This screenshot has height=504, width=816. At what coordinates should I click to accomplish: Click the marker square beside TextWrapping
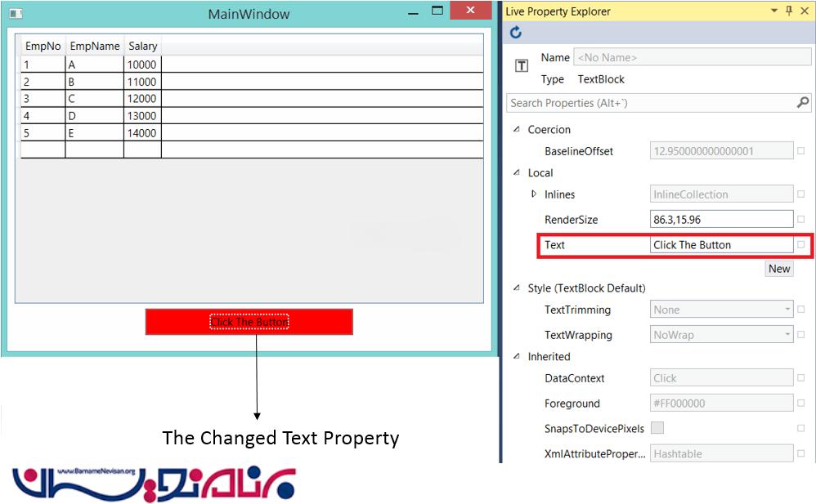[x=801, y=334]
